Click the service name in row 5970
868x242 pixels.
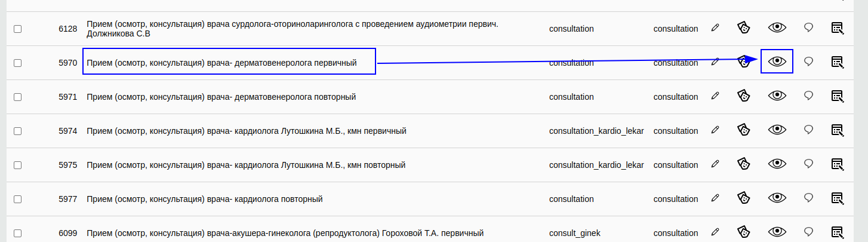221,63
